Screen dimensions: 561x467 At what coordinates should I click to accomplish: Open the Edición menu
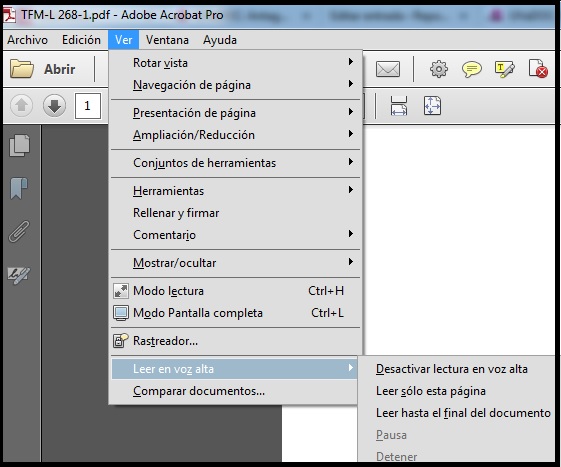click(81, 40)
